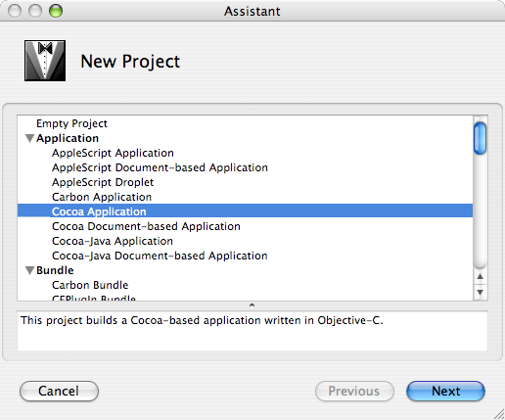Select the highlighted Cocoa Application row
This screenshot has width=505, height=420.
click(245, 210)
